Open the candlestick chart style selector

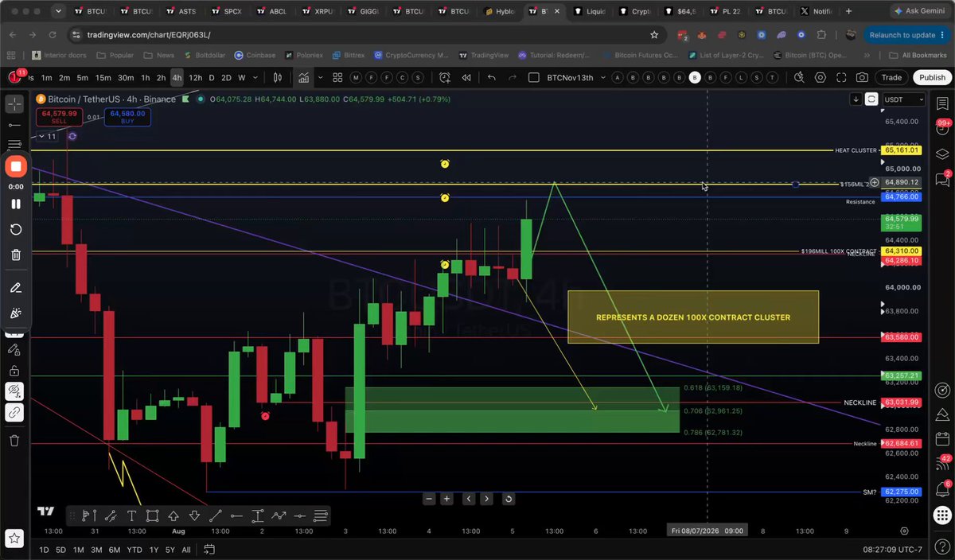coord(278,77)
